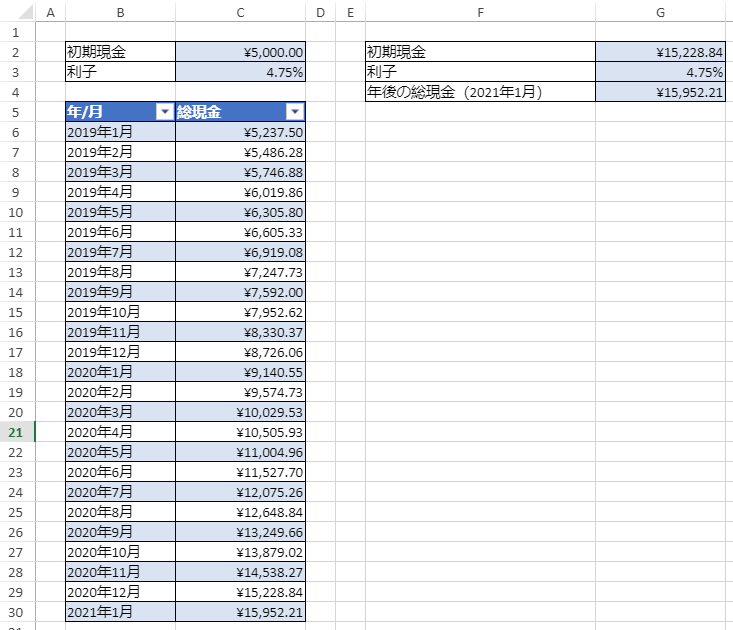The image size is (733, 630).
Task: Click the 2020年4月 cell
Action: point(120,432)
